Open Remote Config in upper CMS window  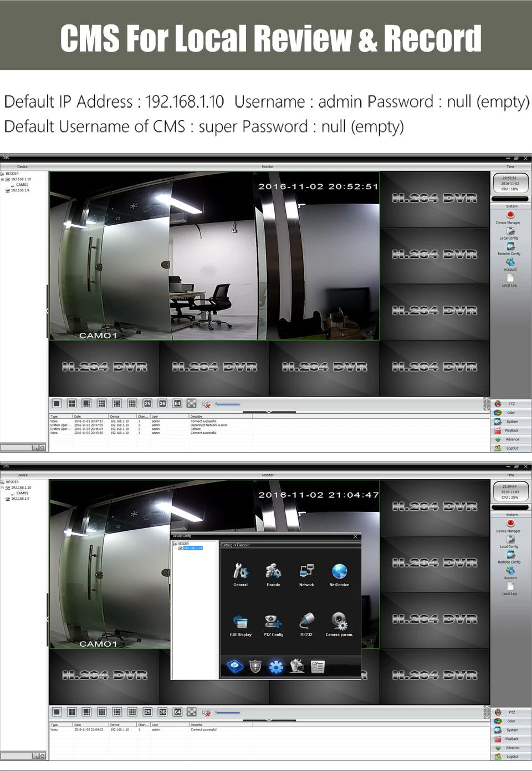[510, 248]
